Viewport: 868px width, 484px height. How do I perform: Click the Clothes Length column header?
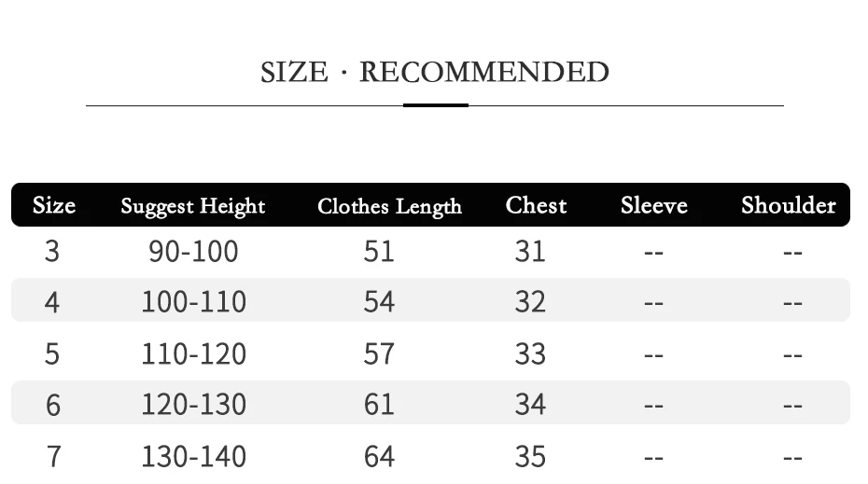click(389, 206)
